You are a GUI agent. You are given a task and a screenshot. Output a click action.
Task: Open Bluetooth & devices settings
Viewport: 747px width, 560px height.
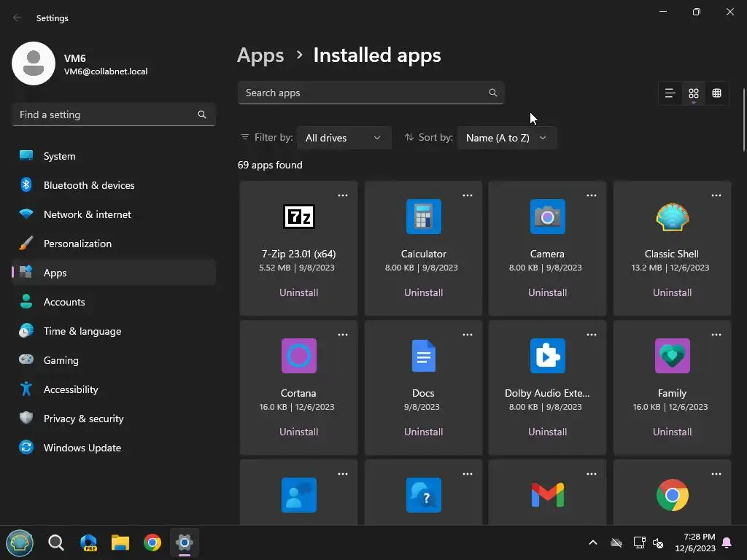tap(113, 185)
